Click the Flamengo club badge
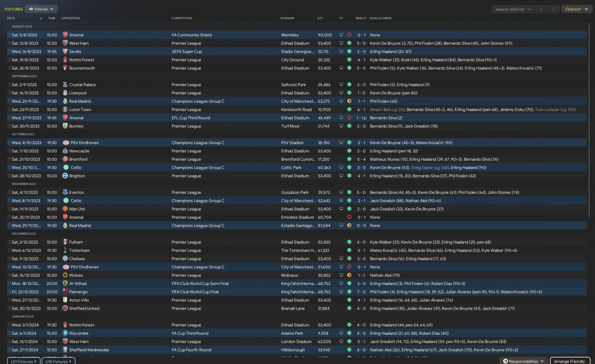The height and width of the screenshot is (364, 595). (65, 292)
